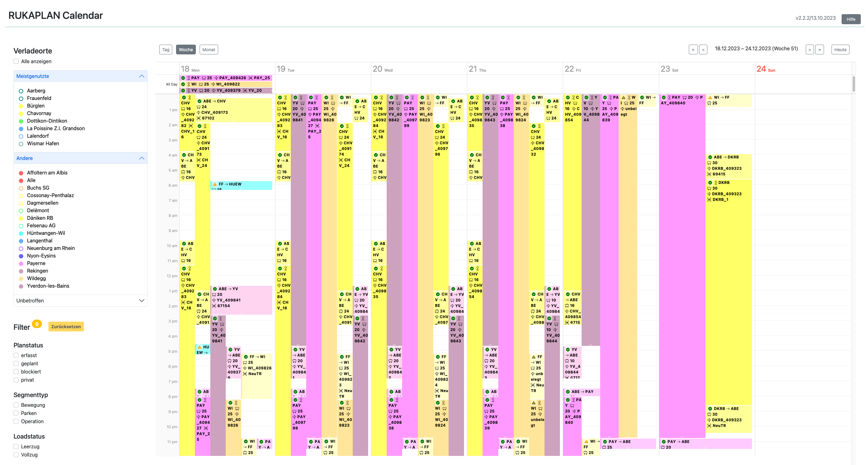The width and height of the screenshot is (868, 465).
Task: Click warning triangle on FF → HUEW event
Action: point(215,184)
